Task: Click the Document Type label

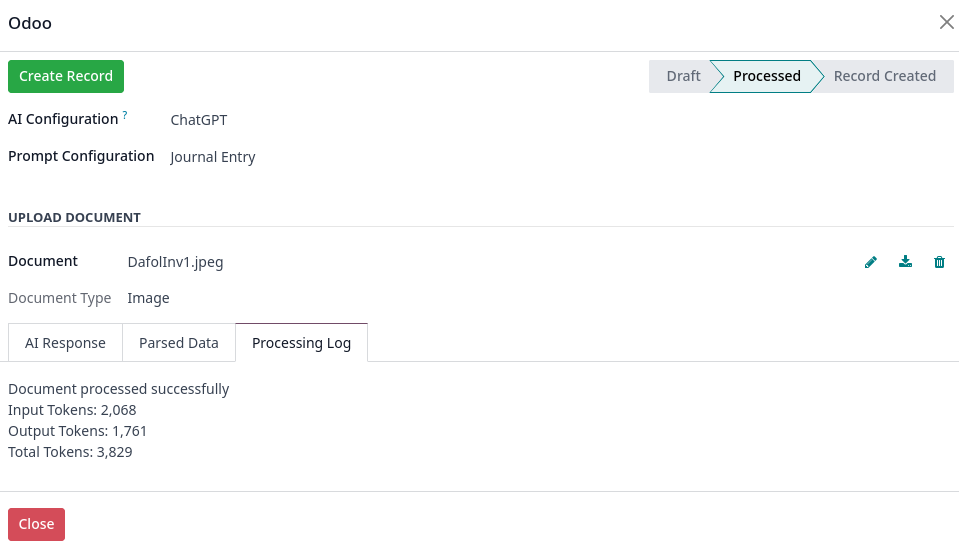Action: pos(60,298)
